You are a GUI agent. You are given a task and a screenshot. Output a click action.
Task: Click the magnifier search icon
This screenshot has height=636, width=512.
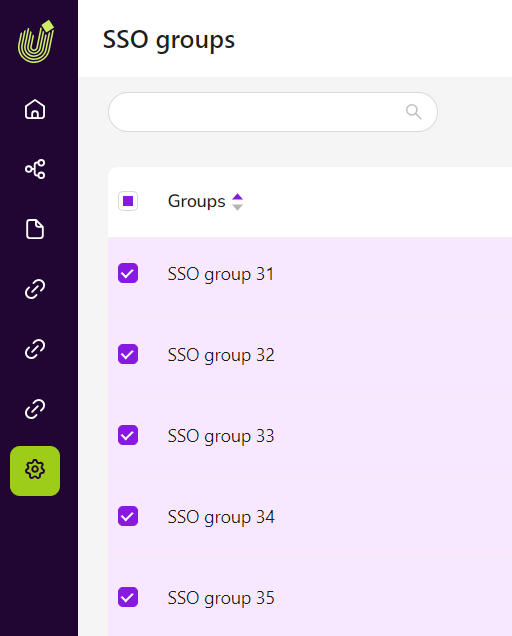(413, 112)
